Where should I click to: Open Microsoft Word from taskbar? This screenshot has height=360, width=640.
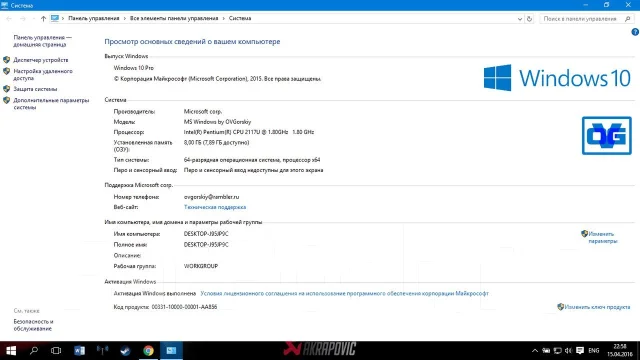[80, 351]
